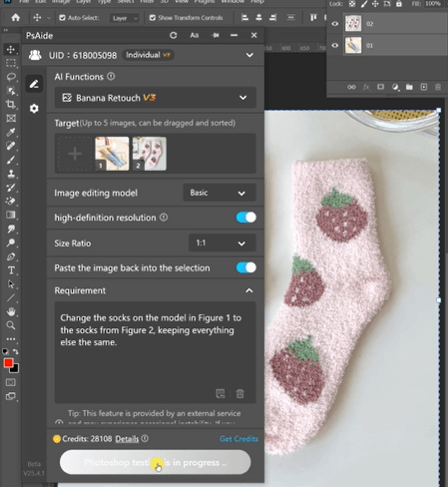The height and width of the screenshot is (487, 448).
Task: Select the Path Selection tool
Action: click(x=11, y=284)
